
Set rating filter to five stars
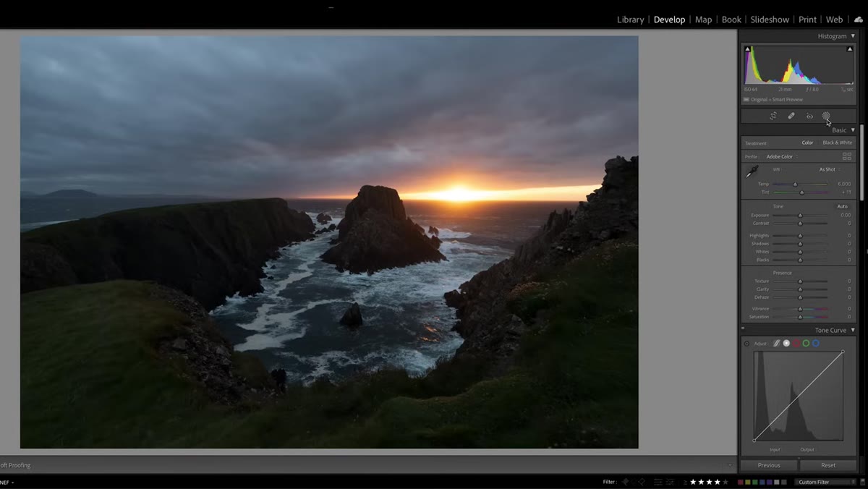tap(726, 482)
